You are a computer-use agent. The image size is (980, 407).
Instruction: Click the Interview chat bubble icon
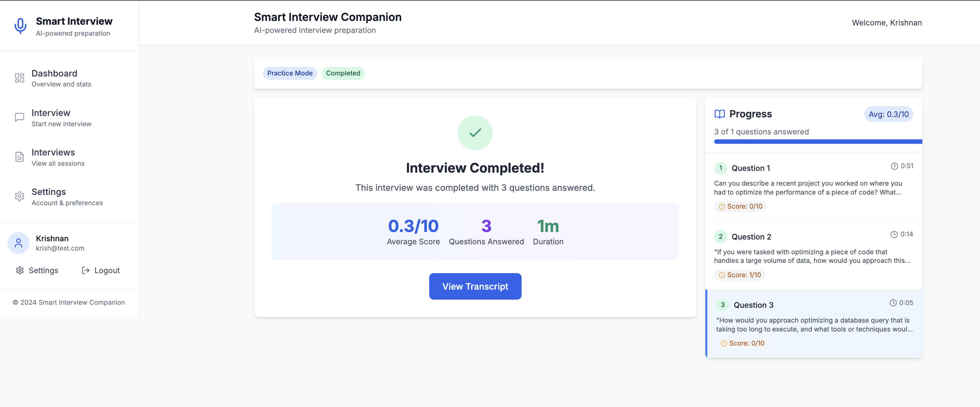point(20,117)
